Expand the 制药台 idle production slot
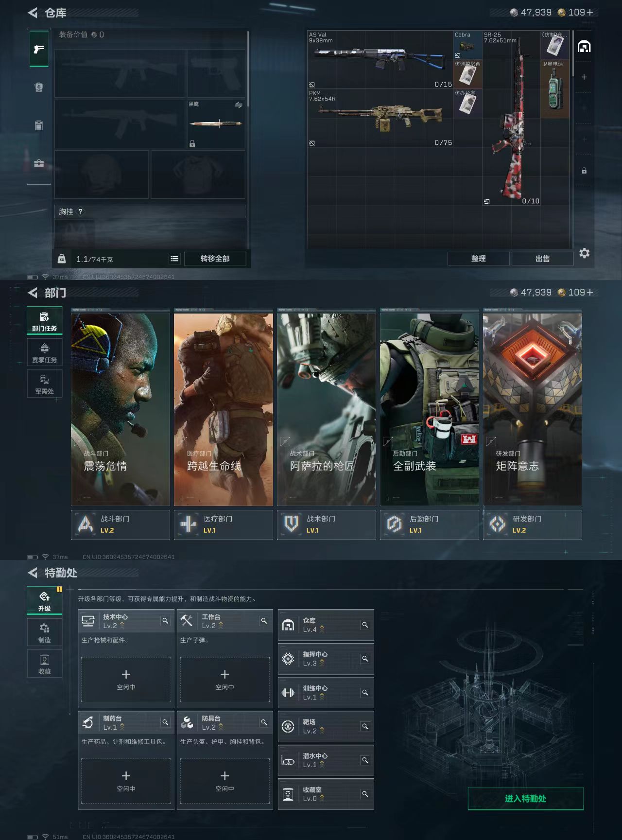The height and width of the screenshot is (840, 622). [x=126, y=781]
